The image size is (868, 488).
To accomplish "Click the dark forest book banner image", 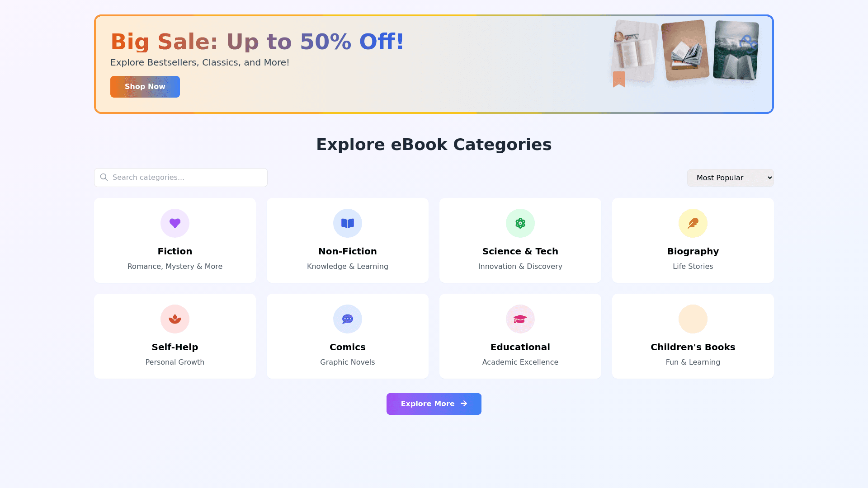I will pos(735,51).
